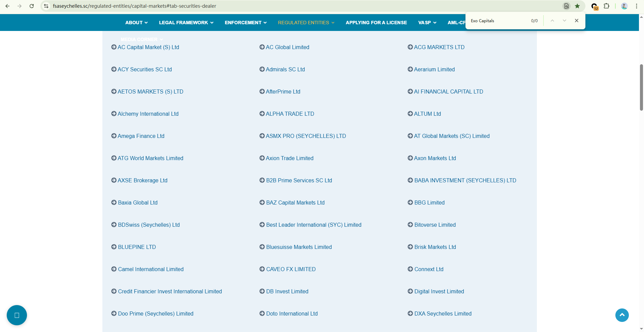Screen dimensions: 644x332
Task: Open AT Global Markets (SC) Limited
Action: [452, 136]
